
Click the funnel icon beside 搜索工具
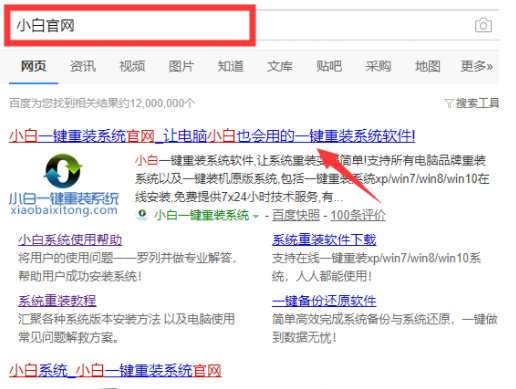click(449, 103)
